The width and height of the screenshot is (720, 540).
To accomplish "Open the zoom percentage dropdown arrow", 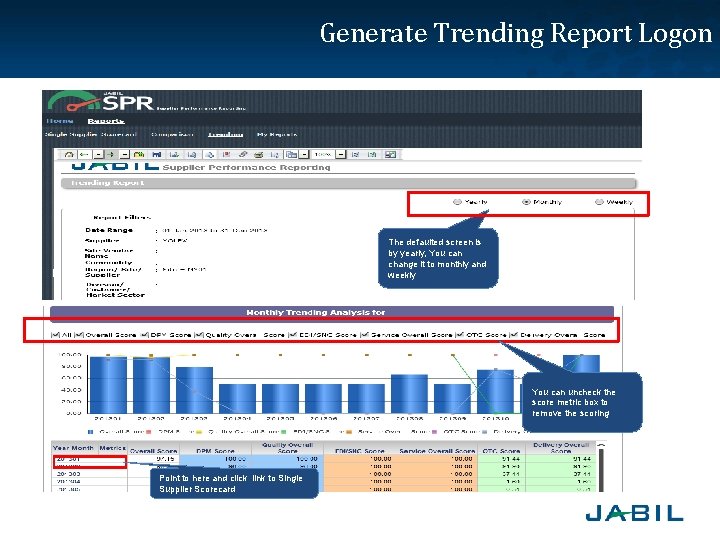I will pos(341,155).
